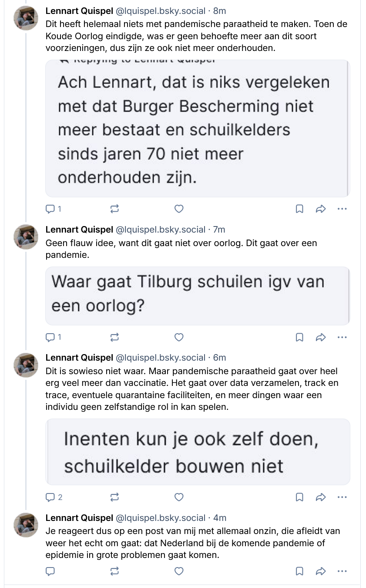
Task: Like the 7m post about oorlog
Action: (x=178, y=337)
